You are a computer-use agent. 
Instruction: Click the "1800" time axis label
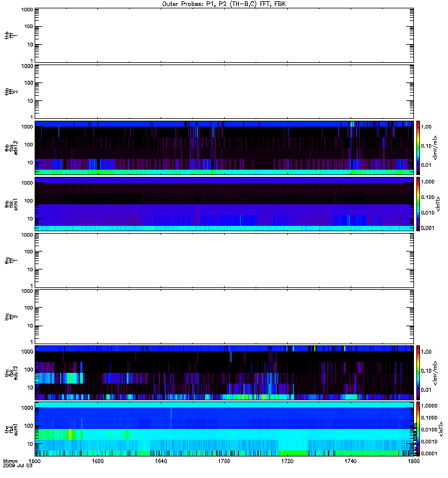click(413, 461)
